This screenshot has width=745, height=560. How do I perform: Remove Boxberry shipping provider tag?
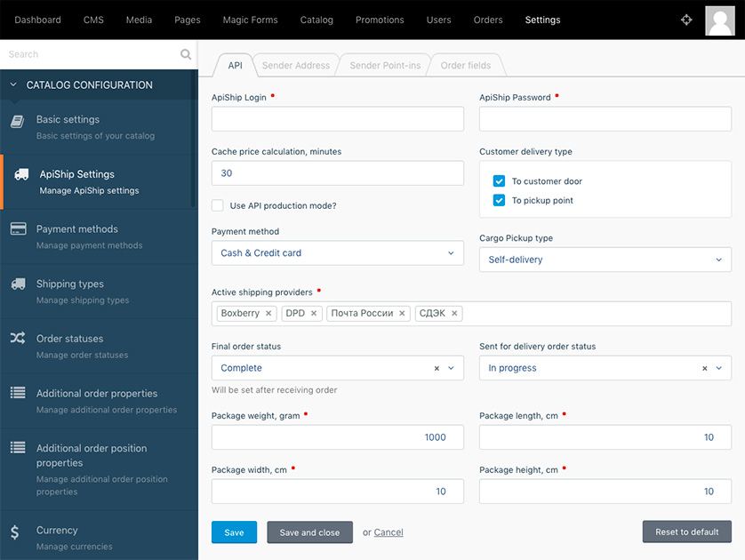pos(268,314)
